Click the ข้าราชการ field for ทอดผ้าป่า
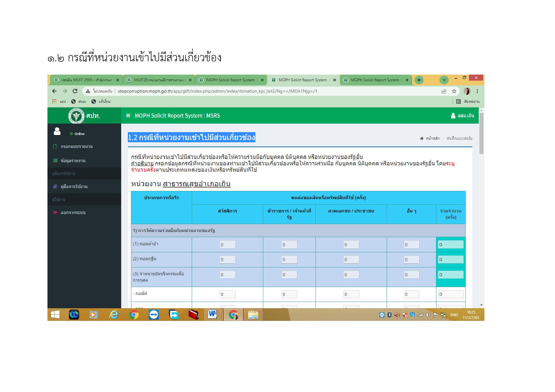555x392 pixels. (289, 245)
